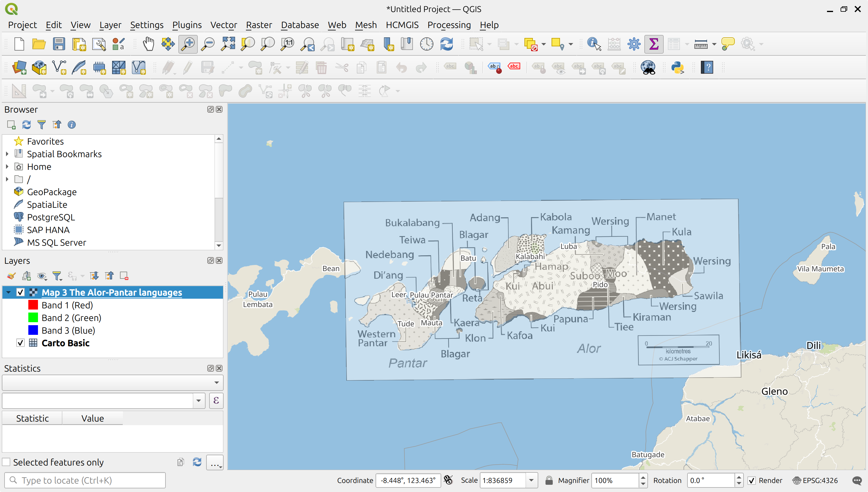This screenshot has width=868, height=492.
Task: Click the Type to locate search field
Action: coord(84,480)
